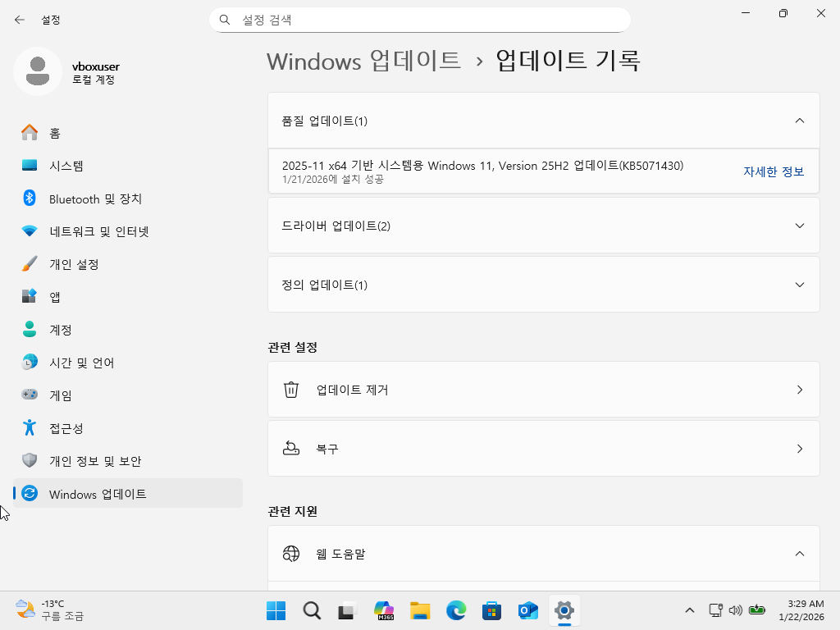Open 업데이트 제거 page

pyautogui.click(x=544, y=390)
